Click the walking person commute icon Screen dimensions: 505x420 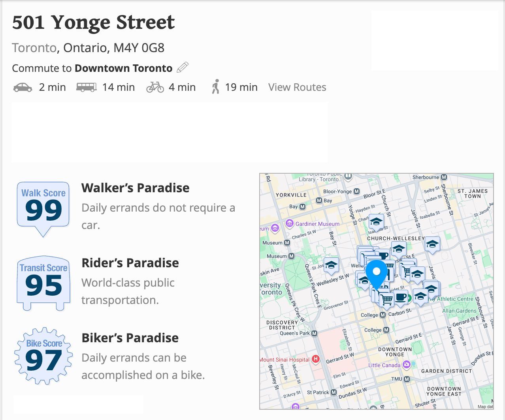(x=215, y=87)
